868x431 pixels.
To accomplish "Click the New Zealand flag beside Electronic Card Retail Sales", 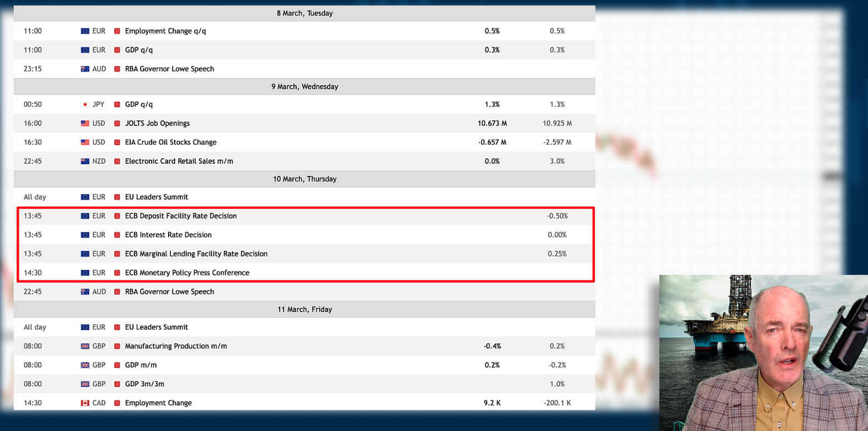I will [x=85, y=162].
